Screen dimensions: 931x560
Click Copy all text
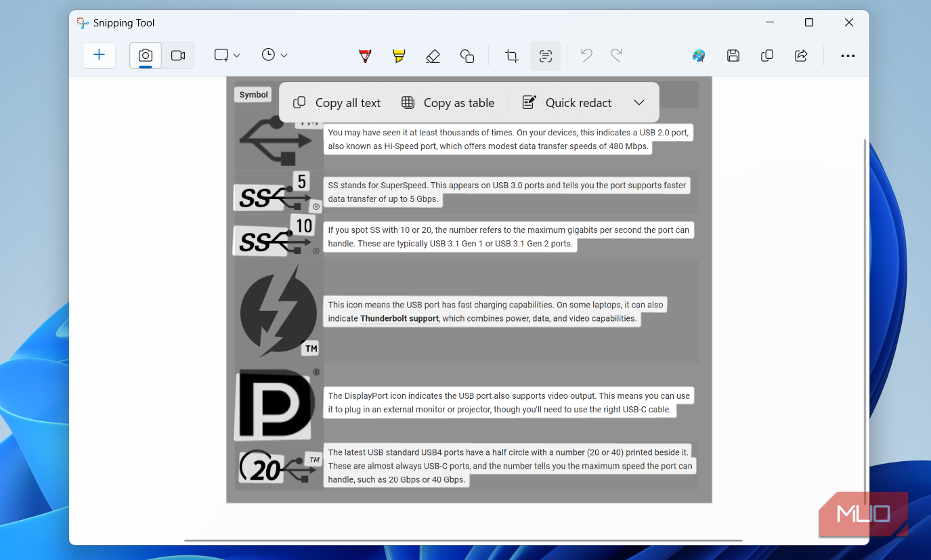click(x=337, y=103)
